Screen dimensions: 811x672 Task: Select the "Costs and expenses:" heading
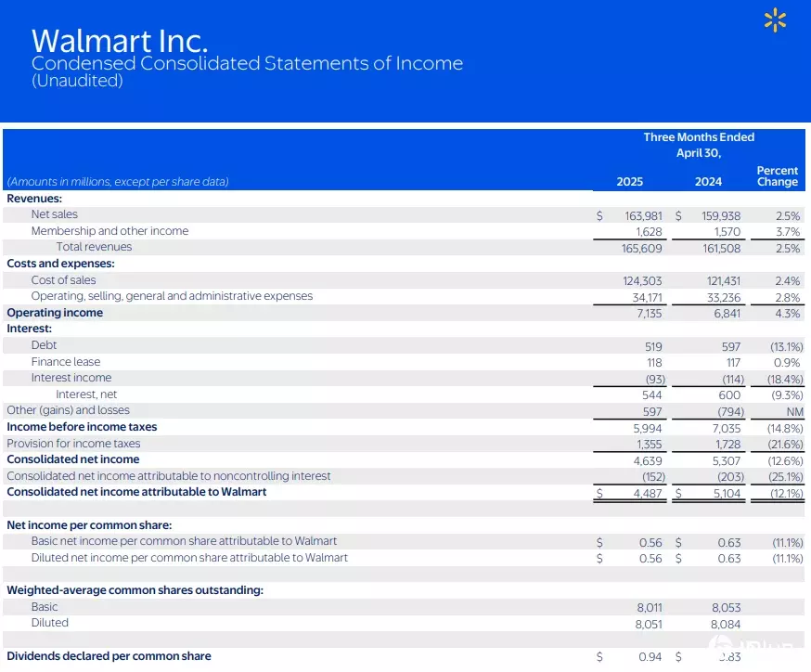click(60, 264)
